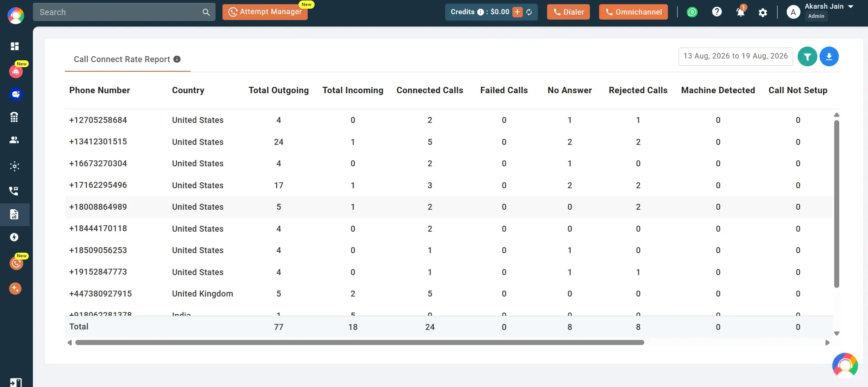Expand the Akarsh Jain account dropdown

[x=851, y=6]
